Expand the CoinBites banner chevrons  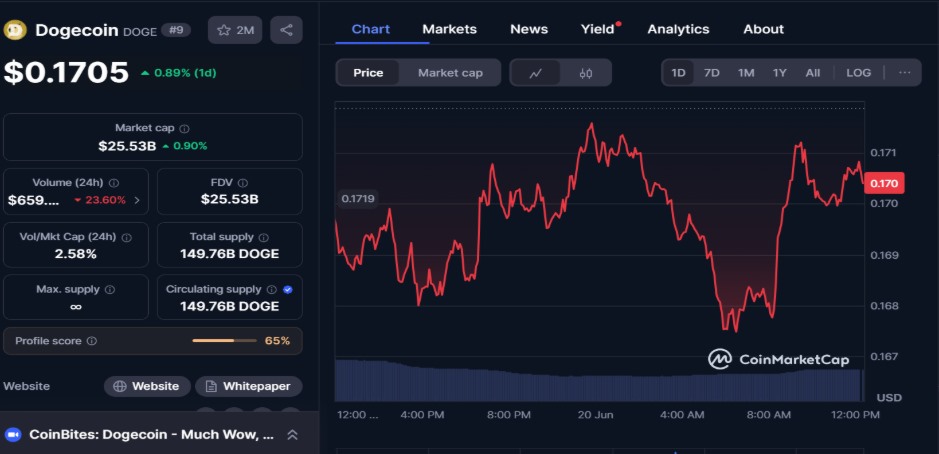(292, 435)
